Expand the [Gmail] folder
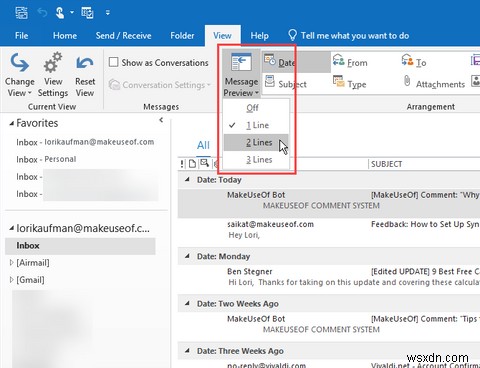Screen dimensions: 480x368 click(12, 280)
